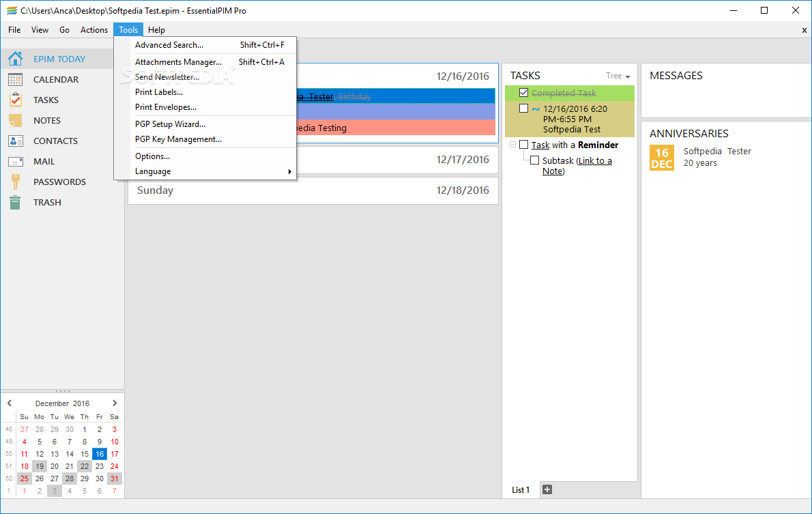Open TASKS module label in sidebar
Image resolution: width=812 pixels, height=514 pixels.
click(46, 100)
